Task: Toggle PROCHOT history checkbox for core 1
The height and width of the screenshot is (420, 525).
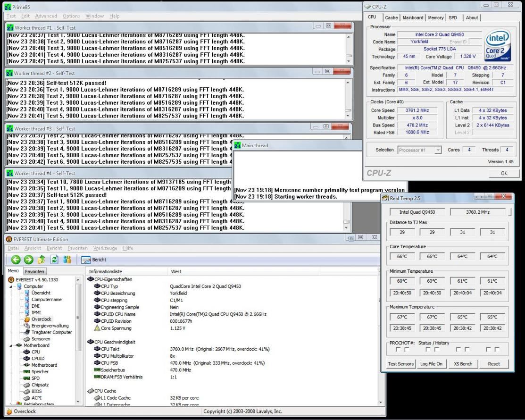Action: pos(437,350)
